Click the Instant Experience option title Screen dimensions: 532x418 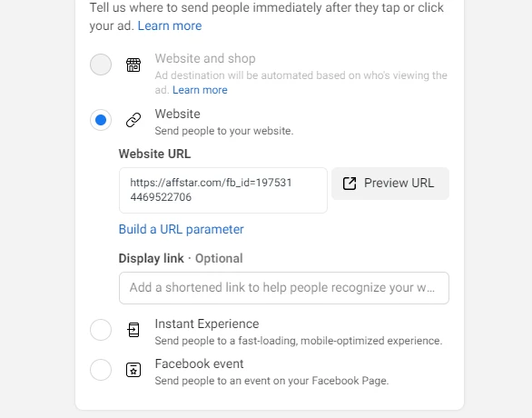(207, 323)
